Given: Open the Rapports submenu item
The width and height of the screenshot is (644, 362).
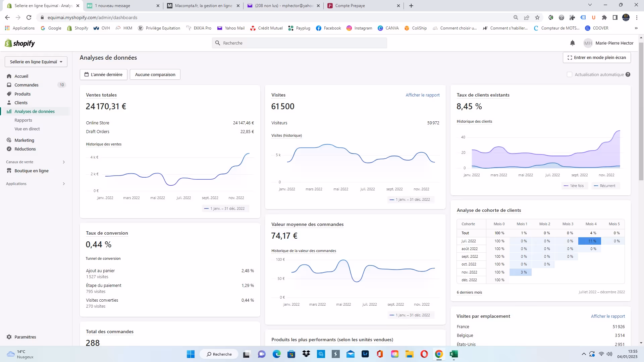Looking at the screenshot, I should click(23, 120).
